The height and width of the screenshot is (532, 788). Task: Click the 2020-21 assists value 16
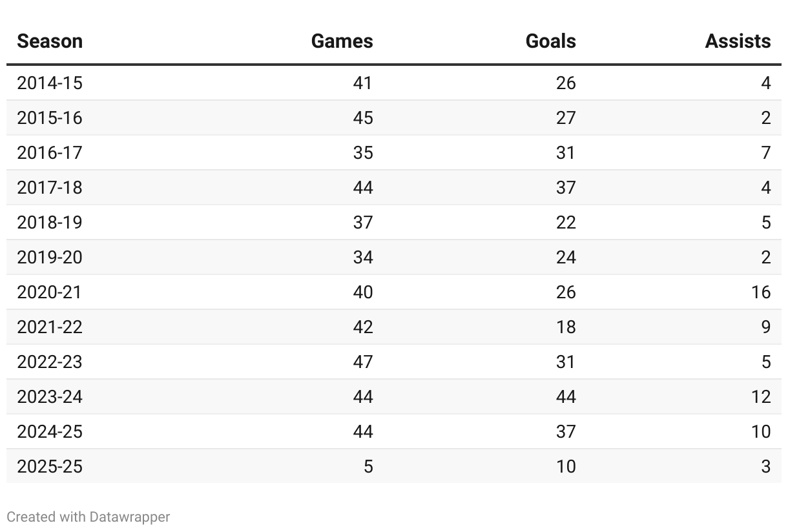coord(760,292)
